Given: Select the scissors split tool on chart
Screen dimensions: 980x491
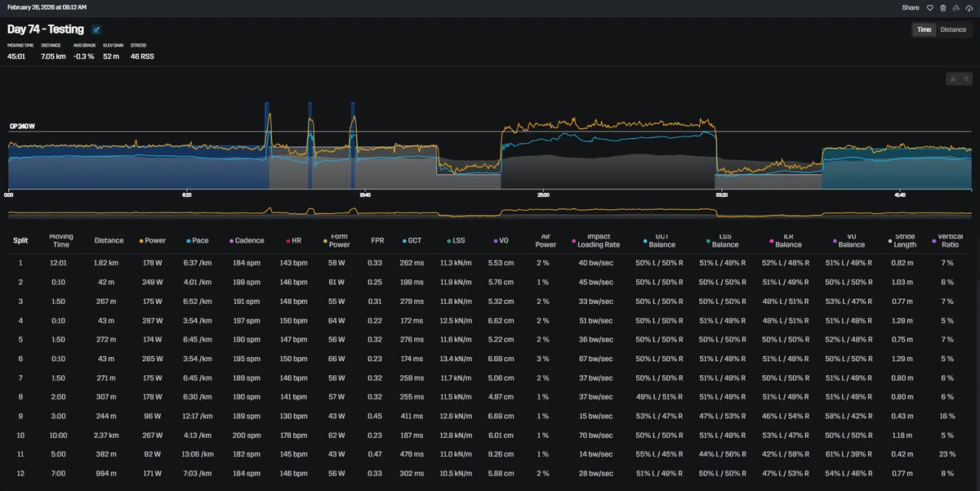Looking at the screenshot, I should click(x=953, y=79).
